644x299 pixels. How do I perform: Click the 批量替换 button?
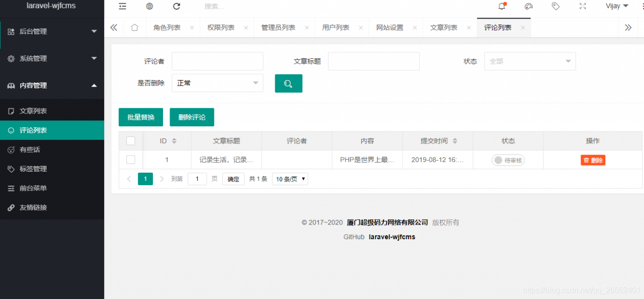(140, 117)
